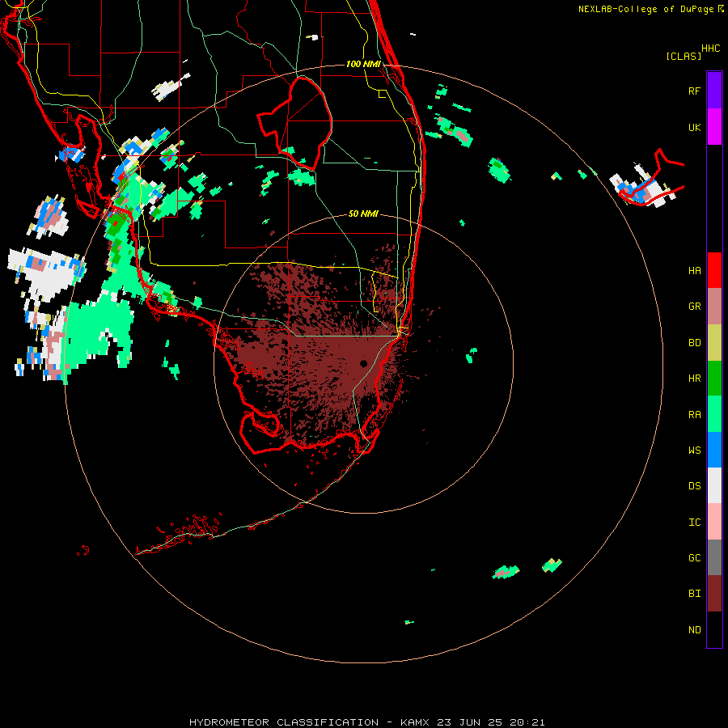This screenshot has height=728, width=728.
Task: Click the HA legend label text
Action: pos(694,271)
